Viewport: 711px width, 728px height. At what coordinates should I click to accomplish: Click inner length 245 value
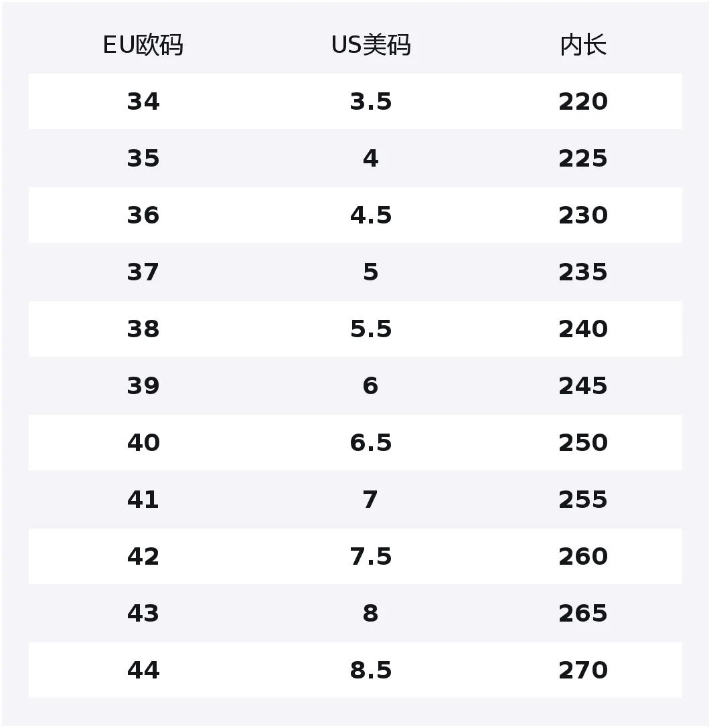click(x=583, y=386)
